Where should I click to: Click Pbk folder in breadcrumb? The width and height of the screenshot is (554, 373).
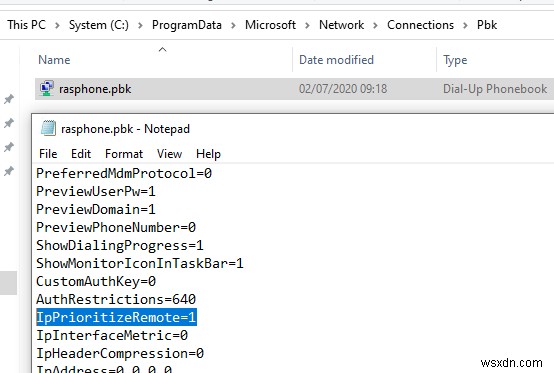487,25
